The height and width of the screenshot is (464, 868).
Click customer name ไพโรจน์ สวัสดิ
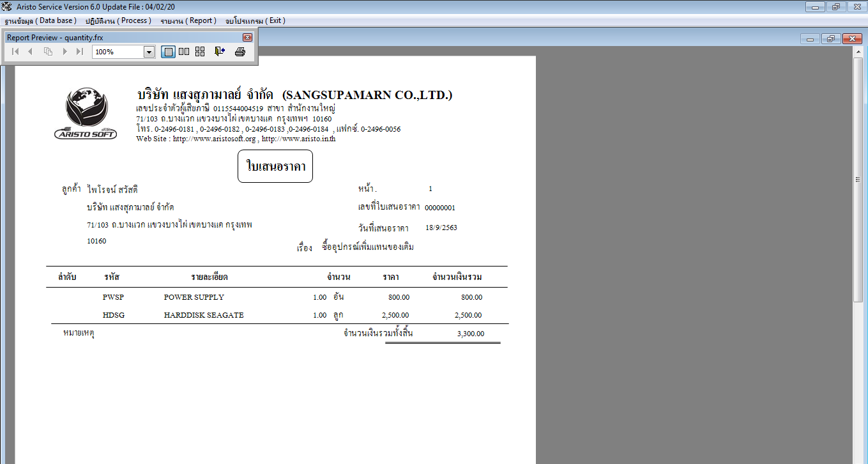pyautogui.click(x=112, y=190)
